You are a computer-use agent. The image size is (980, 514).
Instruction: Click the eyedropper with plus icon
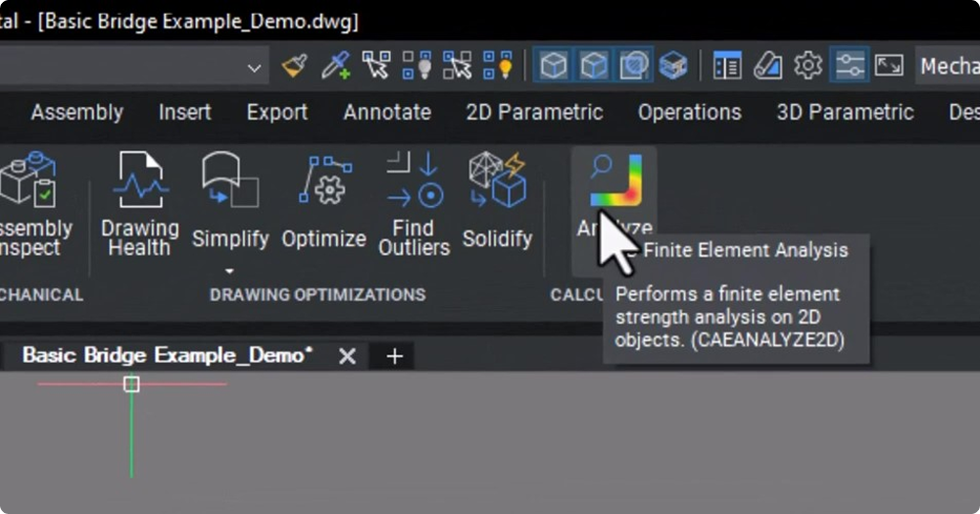coord(335,65)
